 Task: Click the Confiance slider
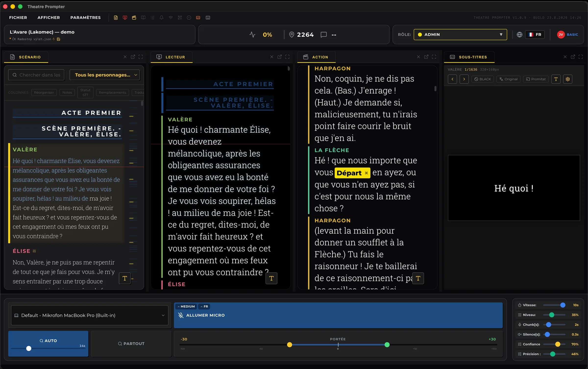pyautogui.click(x=554, y=344)
